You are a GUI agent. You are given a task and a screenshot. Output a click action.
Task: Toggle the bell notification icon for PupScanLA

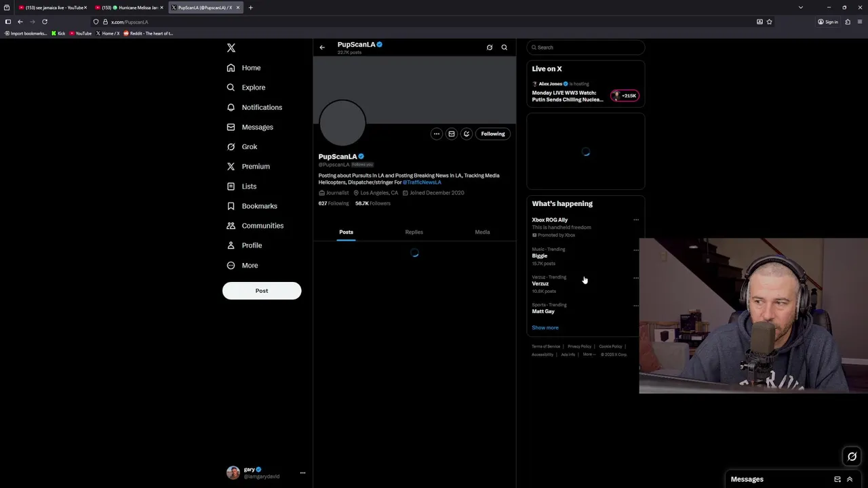467,134
